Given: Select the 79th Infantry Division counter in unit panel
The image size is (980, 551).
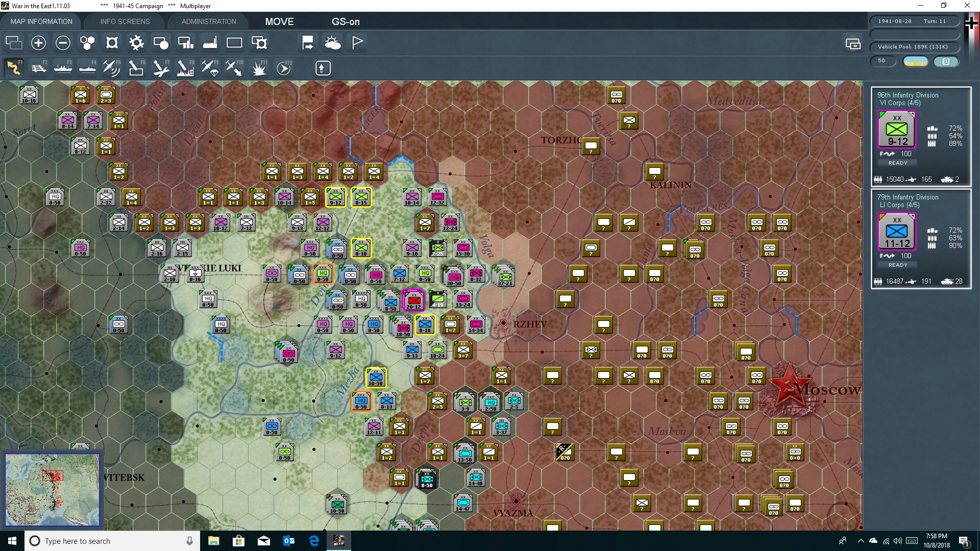Looking at the screenshot, I should click(897, 232).
